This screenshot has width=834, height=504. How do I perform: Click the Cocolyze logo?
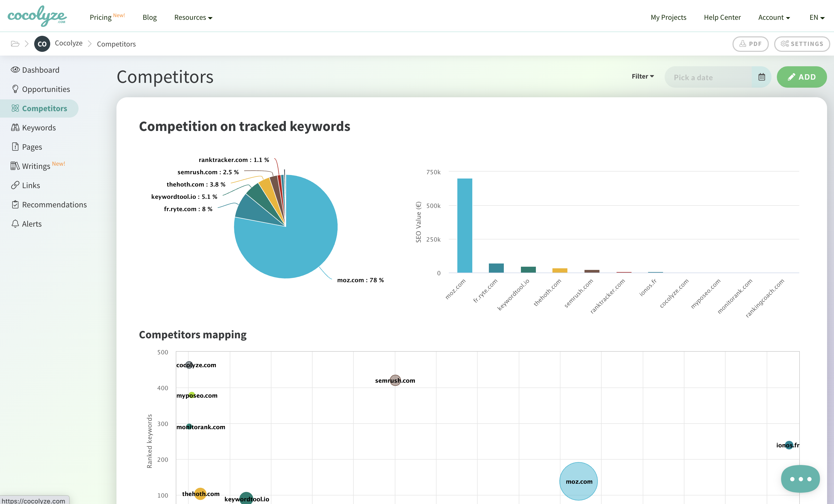pos(37,16)
